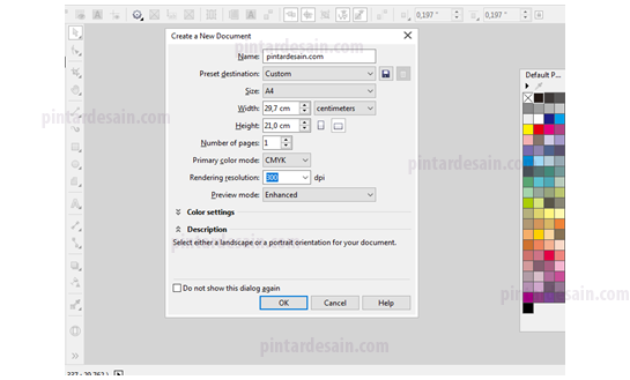This screenshot has width=630, height=380.
Task: Tick 'Do not show this dialog again'
Action: pyautogui.click(x=177, y=288)
